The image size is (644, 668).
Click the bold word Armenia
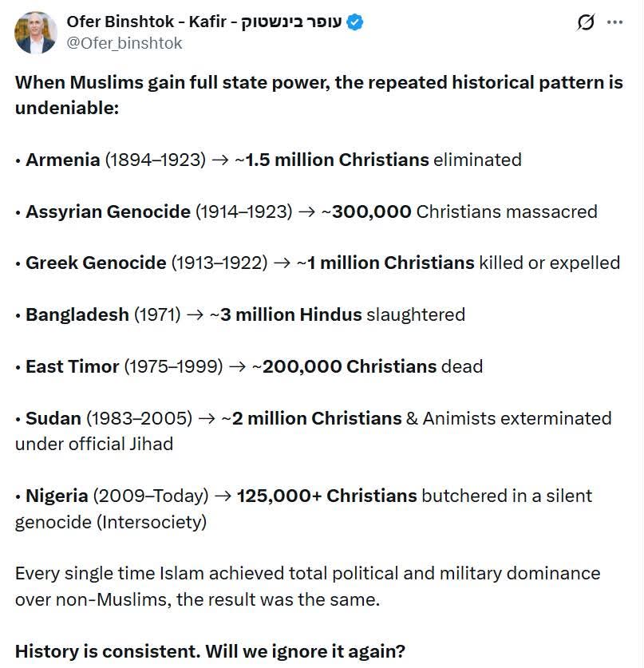pyautogui.click(x=62, y=160)
